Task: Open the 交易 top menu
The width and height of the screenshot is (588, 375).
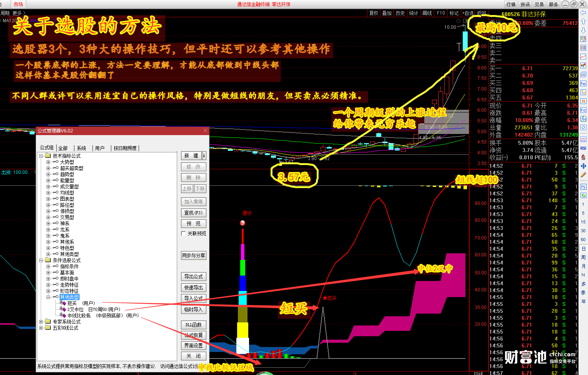Action: tap(539, 4)
